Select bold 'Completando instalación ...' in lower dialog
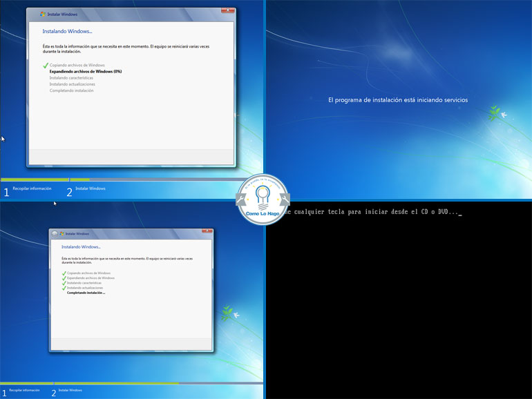 point(86,293)
